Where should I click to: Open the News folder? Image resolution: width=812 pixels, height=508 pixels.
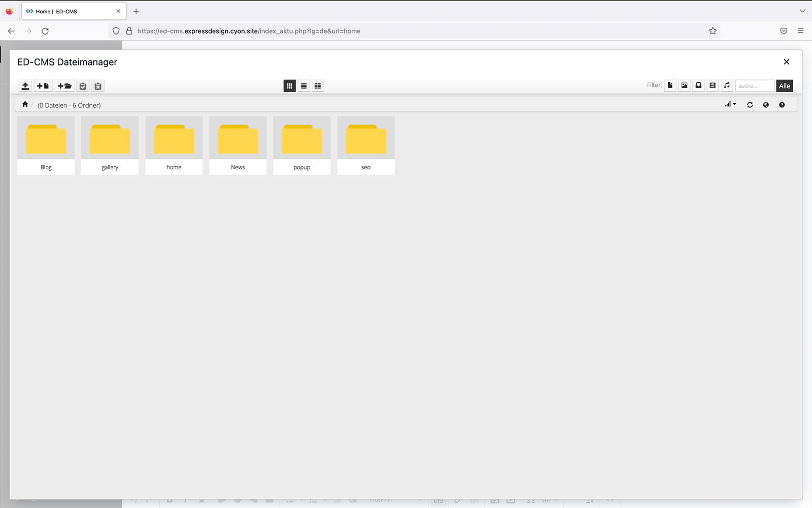click(238, 145)
